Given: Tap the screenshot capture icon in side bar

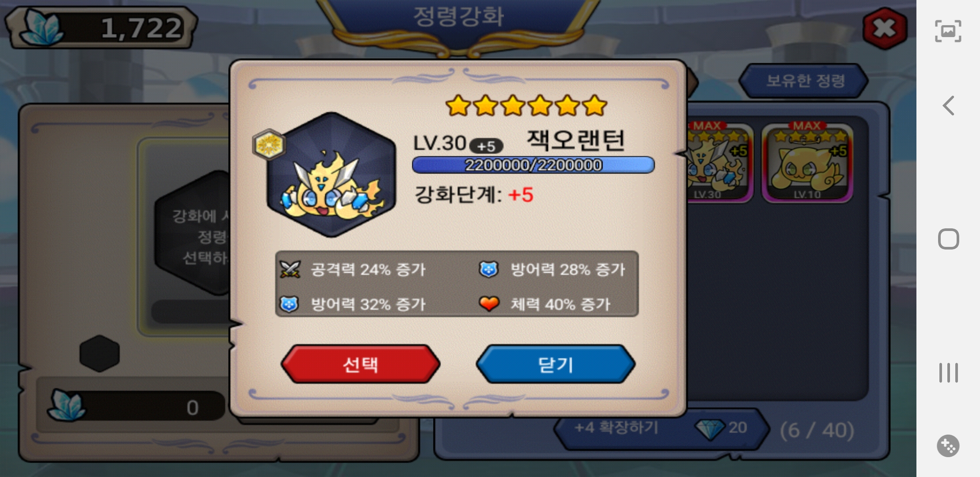Looking at the screenshot, I should point(948,31).
